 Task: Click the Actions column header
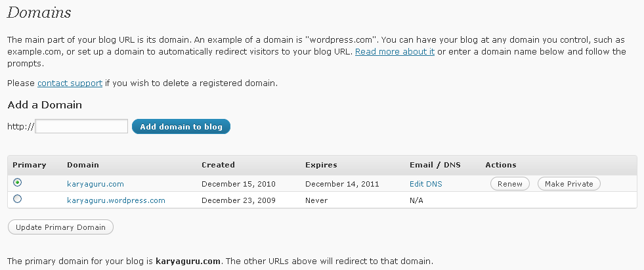point(500,165)
